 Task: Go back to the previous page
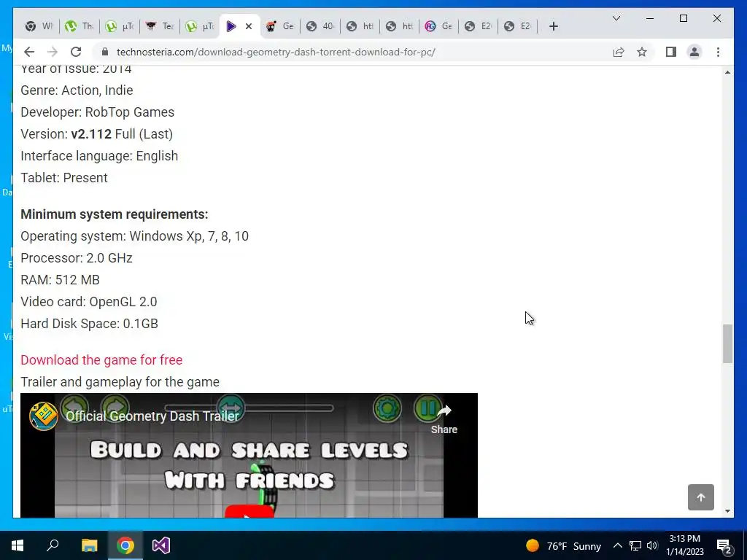click(29, 52)
